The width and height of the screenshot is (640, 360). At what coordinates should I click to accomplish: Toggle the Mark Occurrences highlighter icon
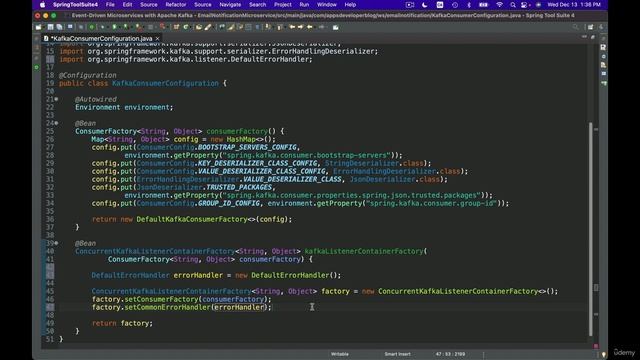pyautogui.click(x=231, y=27)
